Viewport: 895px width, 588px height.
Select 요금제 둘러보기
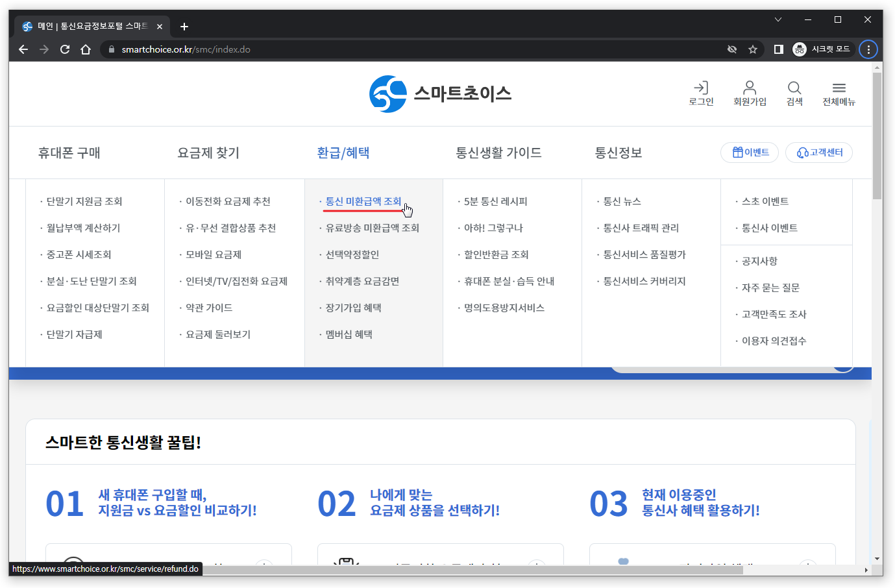coord(218,334)
